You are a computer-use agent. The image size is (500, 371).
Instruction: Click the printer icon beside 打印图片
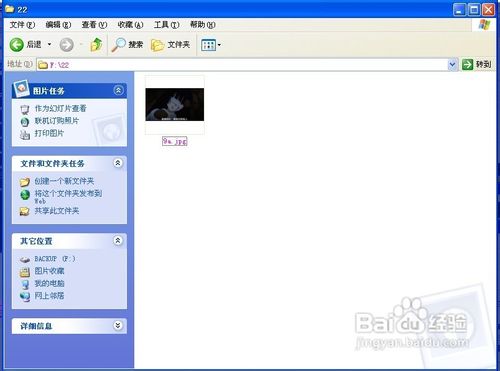[x=25, y=134]
